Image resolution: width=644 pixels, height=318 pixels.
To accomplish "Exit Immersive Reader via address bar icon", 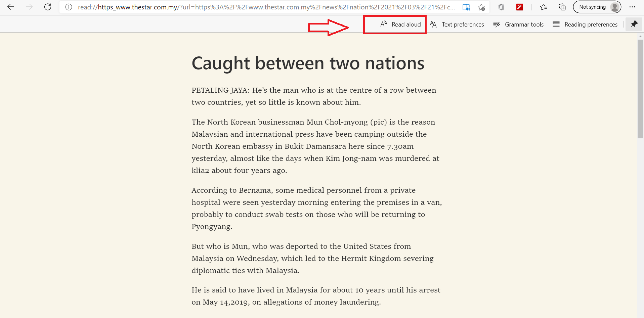I will (466, 7).
